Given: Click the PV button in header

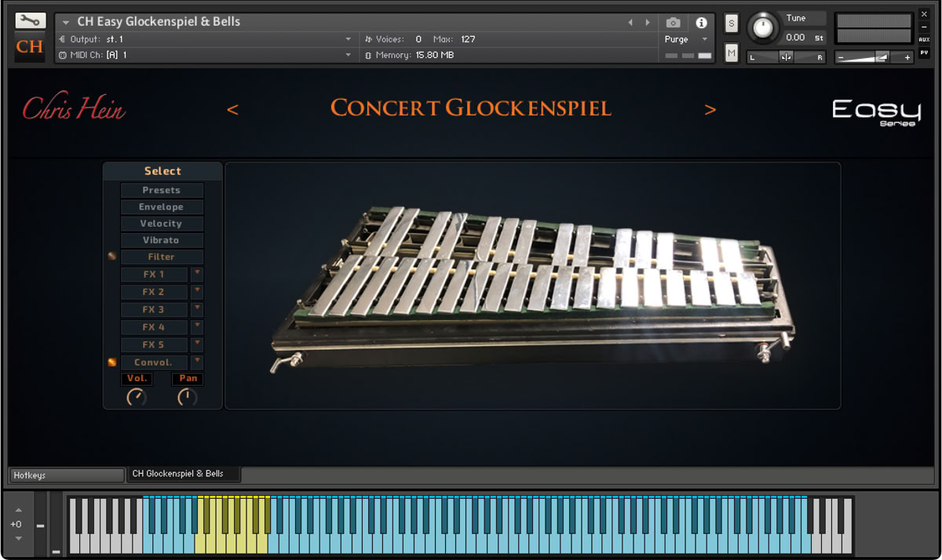Looking at the screenshot, I should point(924,53).
